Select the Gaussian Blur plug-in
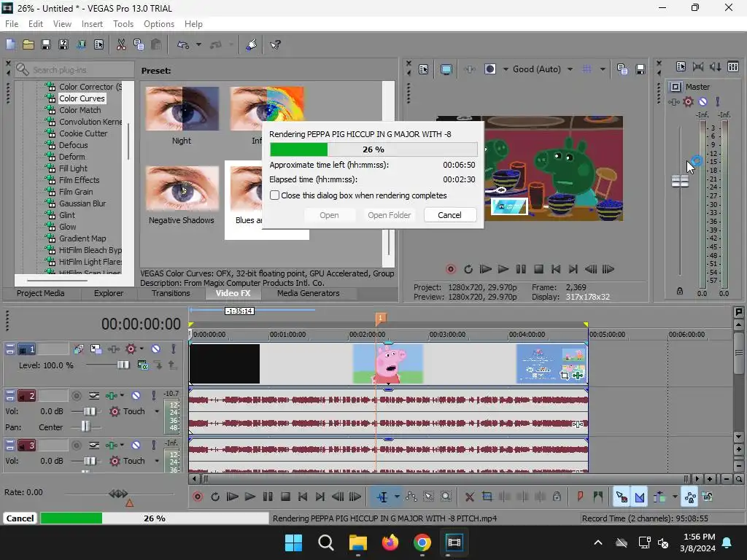Image resolution: width=747 pixels, height=560 pixels. (82, 203)
